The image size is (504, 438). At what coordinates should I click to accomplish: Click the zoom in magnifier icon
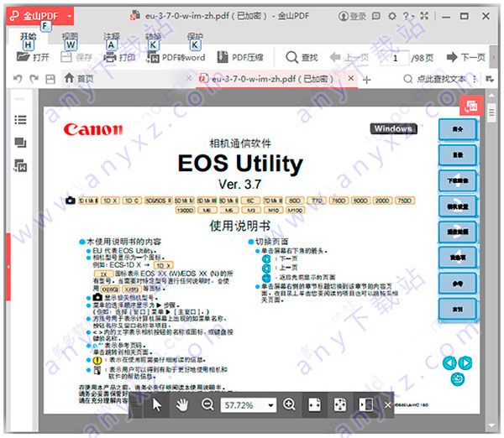289,404
